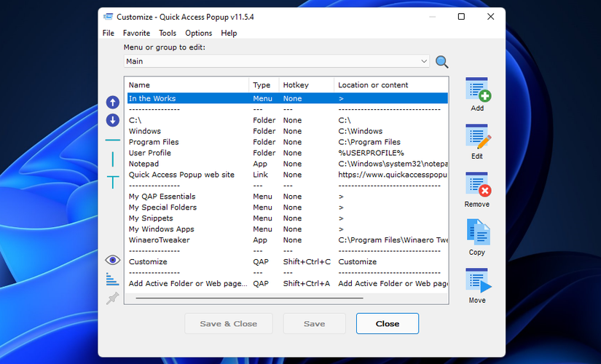This screenshot has height=364, width=601.
Task: Select Add Active Folder or Web page row
Action: tap(288, 284)
